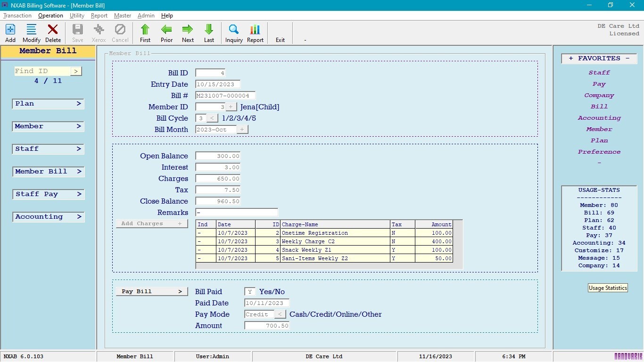This screenshot has width=644, height=362.
Task: Click the Charges amount field
Action: click(x=218, y=179)
